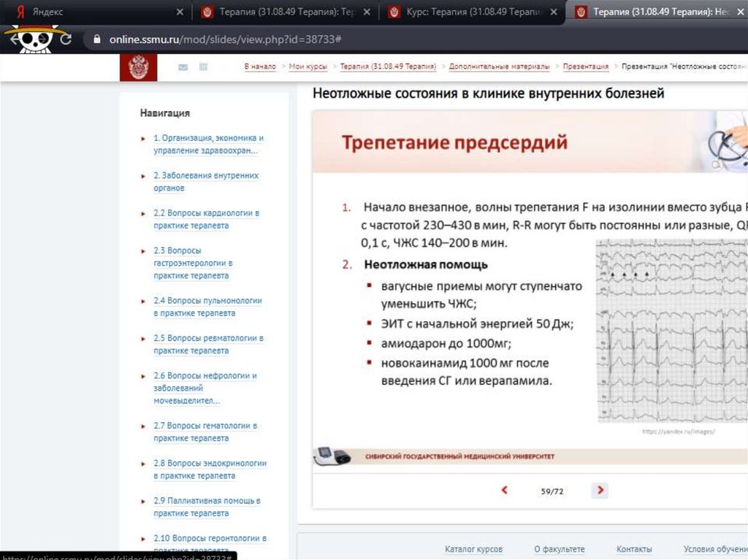
Task: Switch to second tab Терапия (31.08.49 Терапия): Тер
Action: click(x=286, y=12)
